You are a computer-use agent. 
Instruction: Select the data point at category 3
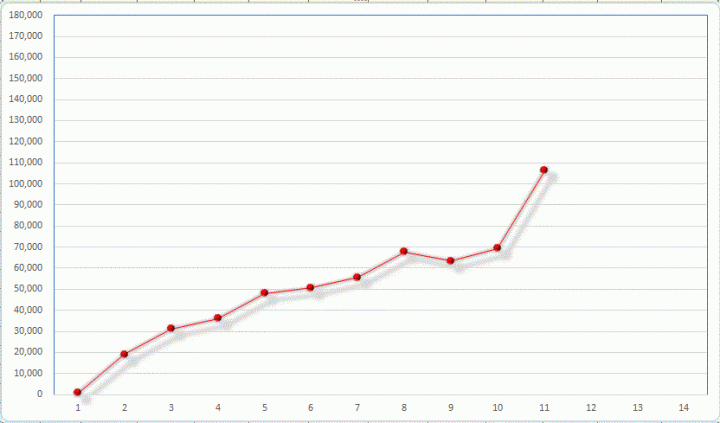tap(171, 328)
